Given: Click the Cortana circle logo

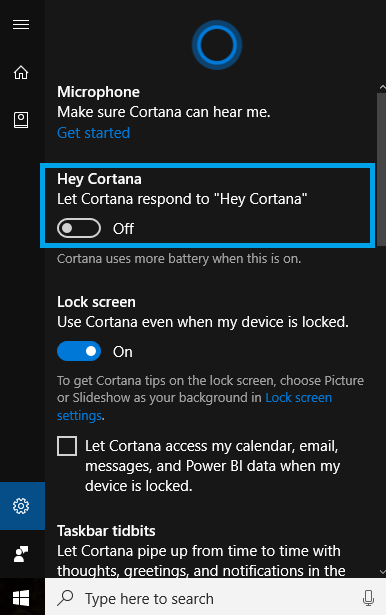Looking at the screenshot, I should 217,45.
